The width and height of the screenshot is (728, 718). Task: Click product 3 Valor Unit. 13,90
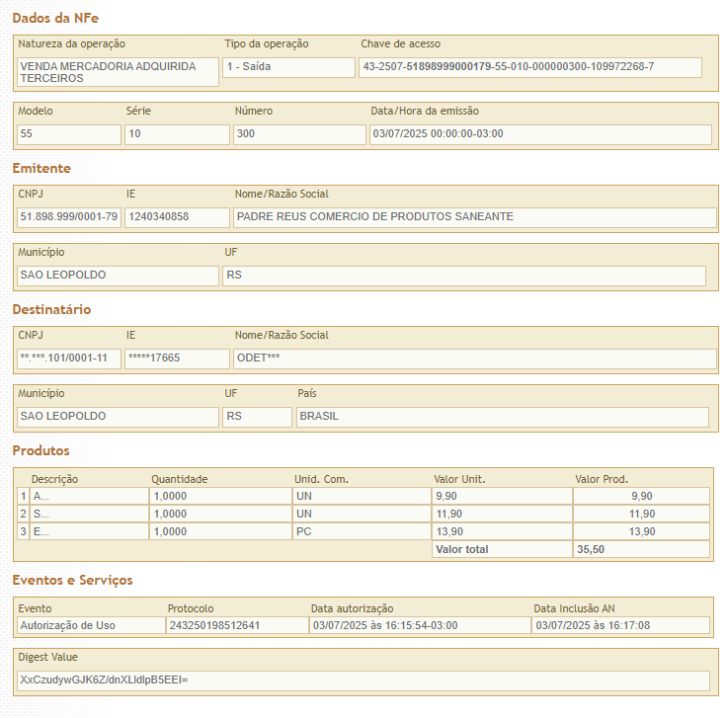[x=502, y=531]
